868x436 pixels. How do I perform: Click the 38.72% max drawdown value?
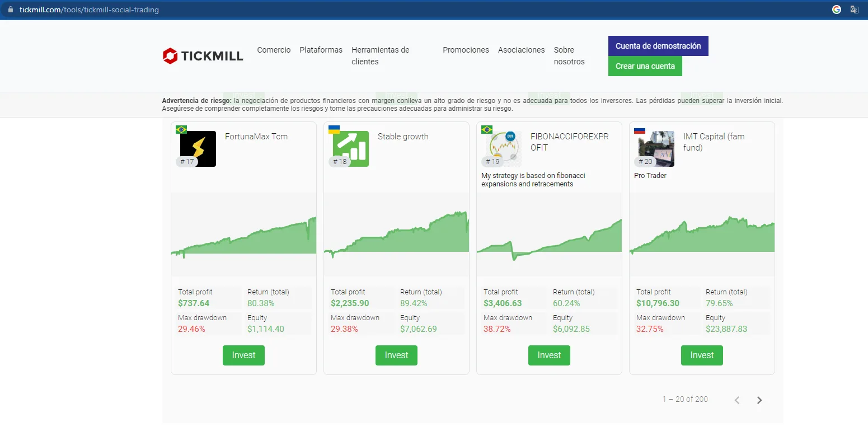[x=497, y=329]
